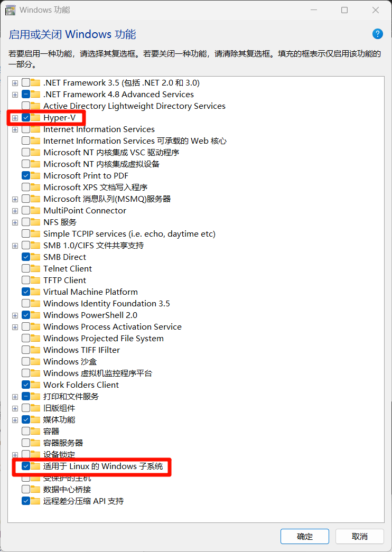Click the blue help question mark icon

377,34
